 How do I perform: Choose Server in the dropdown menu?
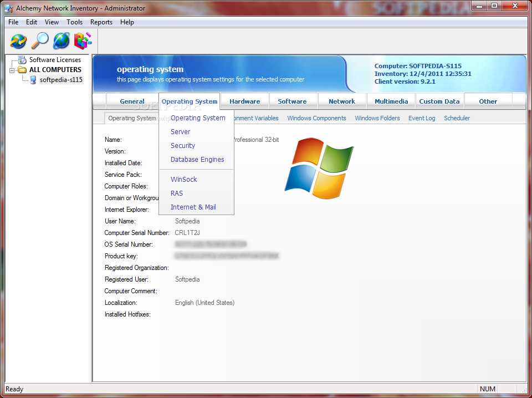coord(180,131)
